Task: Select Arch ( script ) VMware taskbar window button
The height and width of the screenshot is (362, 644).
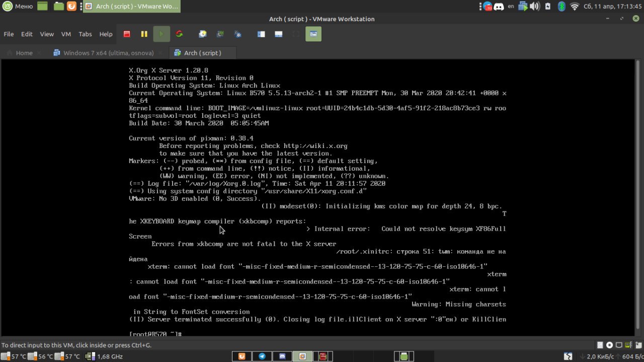Action: pyautogui.click(x=131, y=6)
